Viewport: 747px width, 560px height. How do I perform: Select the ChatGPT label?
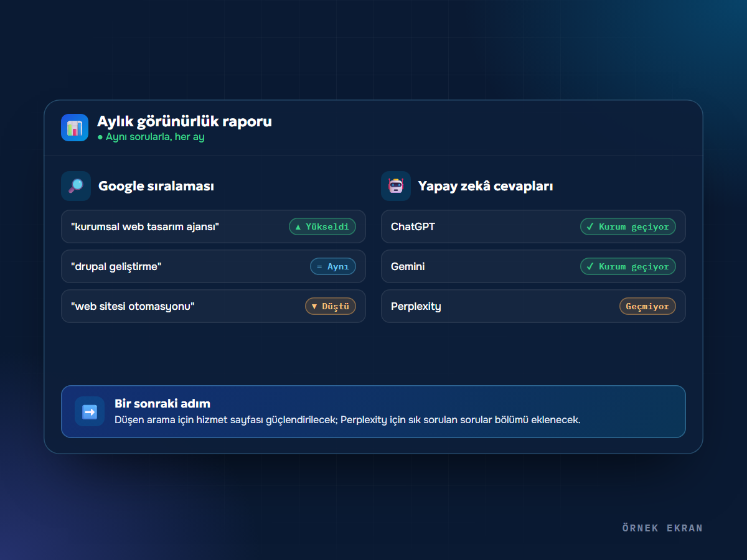click(413, 226)
